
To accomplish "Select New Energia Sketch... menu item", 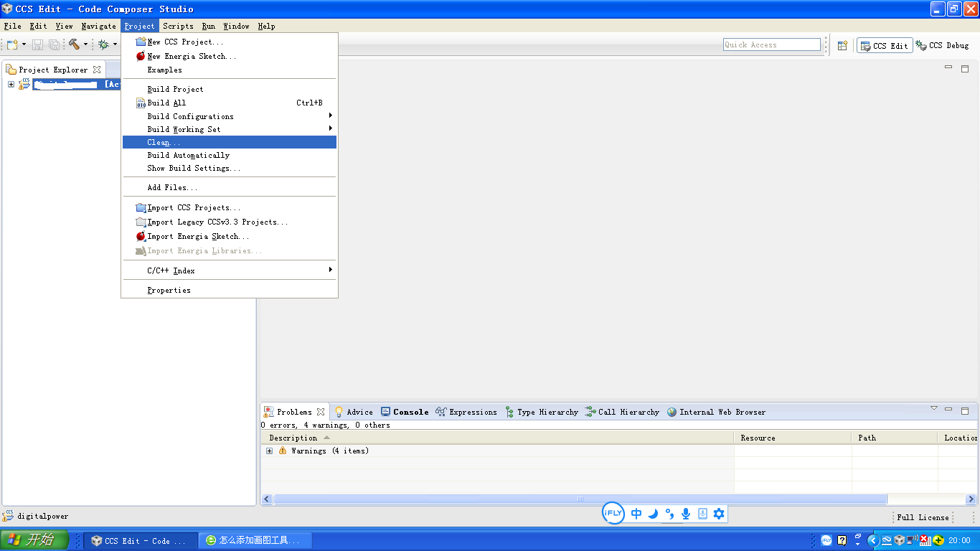I will [230, 56].
